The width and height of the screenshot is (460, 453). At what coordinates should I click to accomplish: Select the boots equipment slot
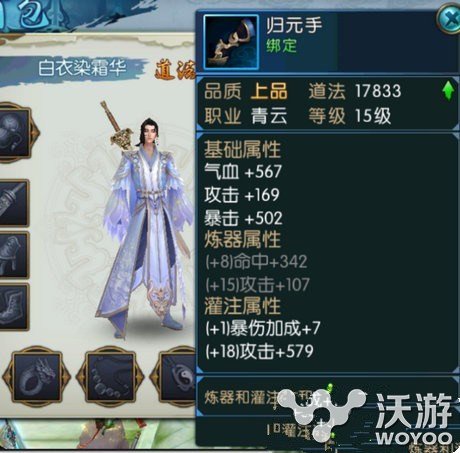coord(13,307)
